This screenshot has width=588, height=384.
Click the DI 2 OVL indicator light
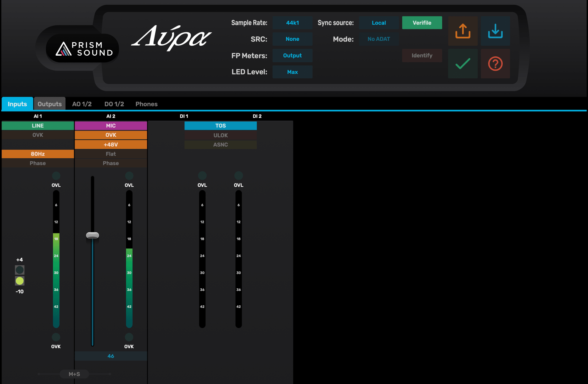tap(239, 175)
